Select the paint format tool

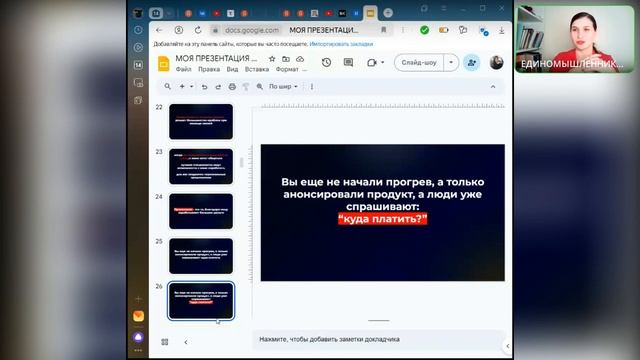point(246,87)
